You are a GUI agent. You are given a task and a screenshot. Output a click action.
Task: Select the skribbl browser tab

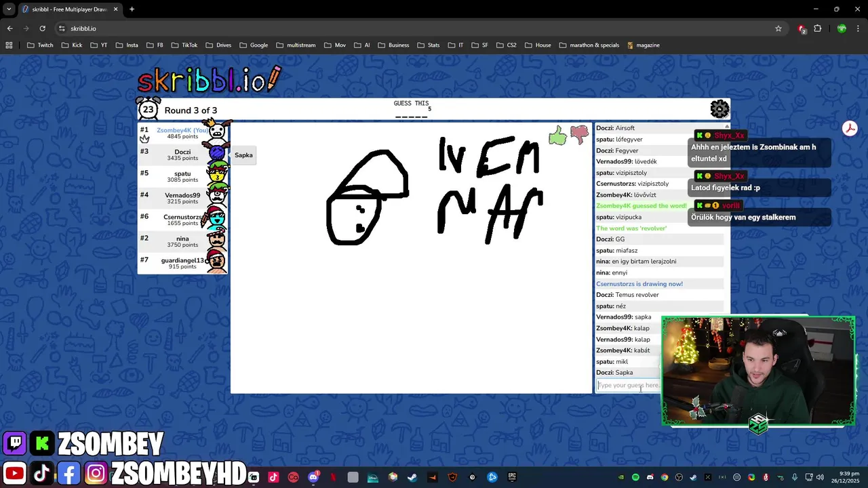click(70, 9)
